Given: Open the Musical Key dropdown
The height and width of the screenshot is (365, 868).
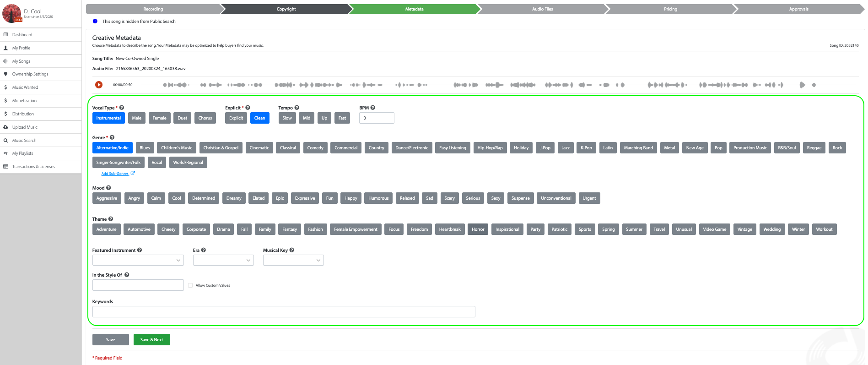Looking at the screenshot, I should pos(293,260).
